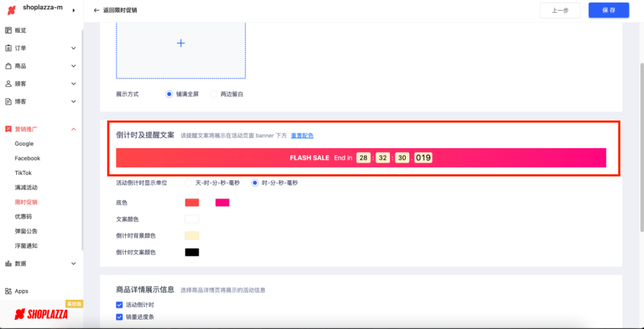Click the Blog (博客) sidebar icon
644x329 pixels.
pyautogui.click(x=8, y=102)
